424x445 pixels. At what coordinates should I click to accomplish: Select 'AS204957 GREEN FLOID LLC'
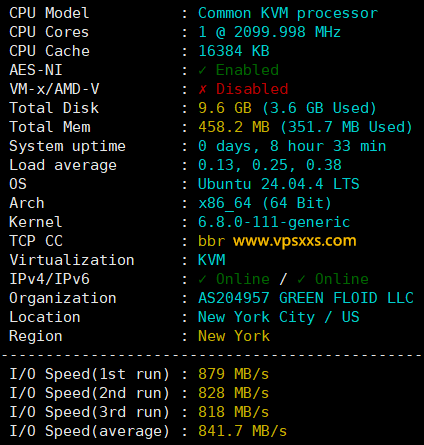[x=306, y=298]
